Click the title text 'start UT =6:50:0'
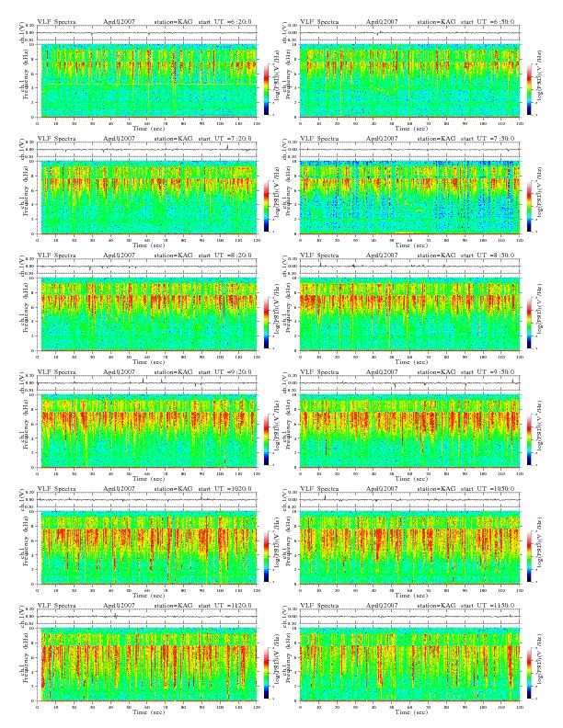This screenshot has height=728, width=563. point(488,22)
